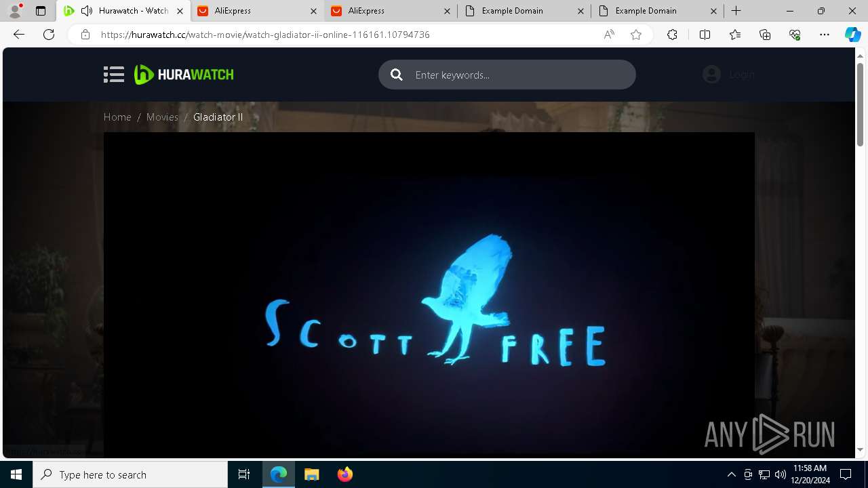Click the page vertical scrollbar thumb

(861, 104)
